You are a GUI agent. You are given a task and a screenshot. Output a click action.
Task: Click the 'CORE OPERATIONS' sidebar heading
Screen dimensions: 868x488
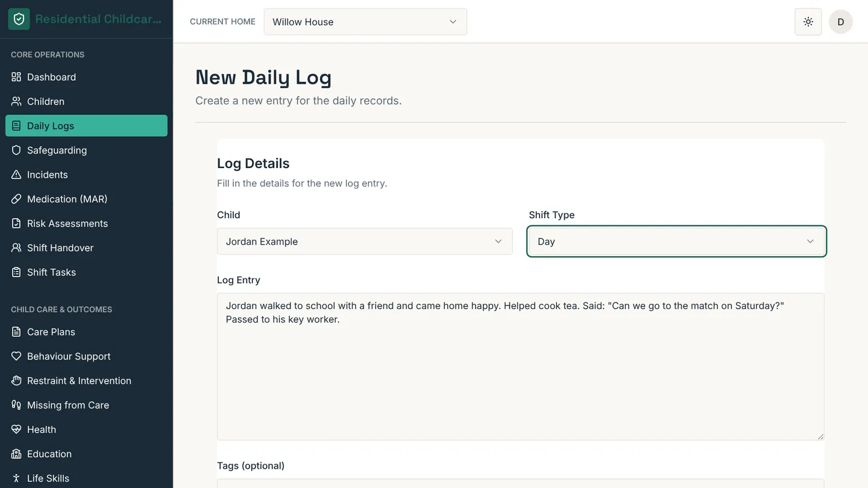click(48, 55)
